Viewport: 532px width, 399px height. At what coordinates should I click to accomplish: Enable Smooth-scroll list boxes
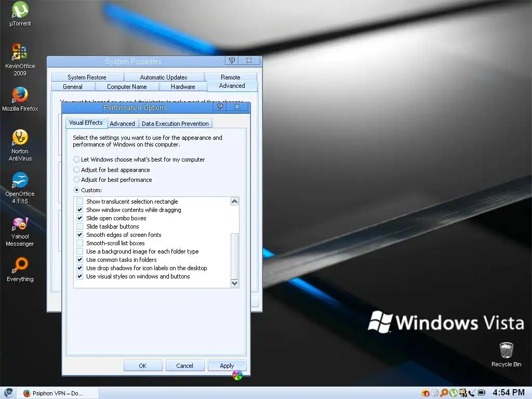click(x=79, y=243)
